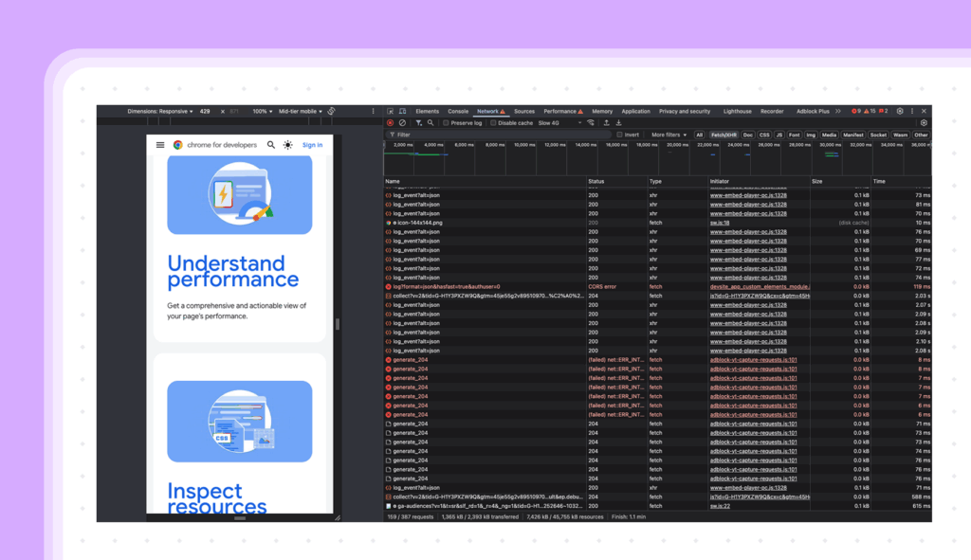Clear the network log
The width and height of the screenshot is (971, 560).
402,123
